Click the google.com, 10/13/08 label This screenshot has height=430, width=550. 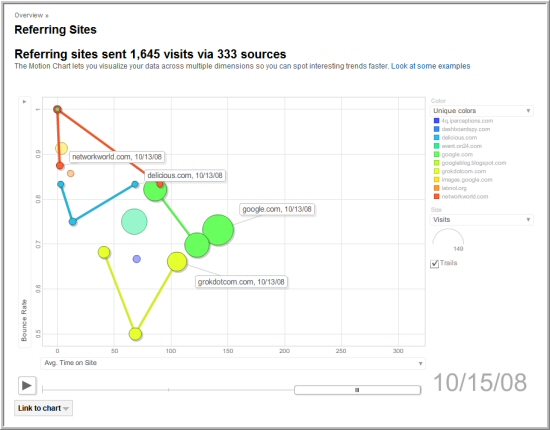coord(277,209)
